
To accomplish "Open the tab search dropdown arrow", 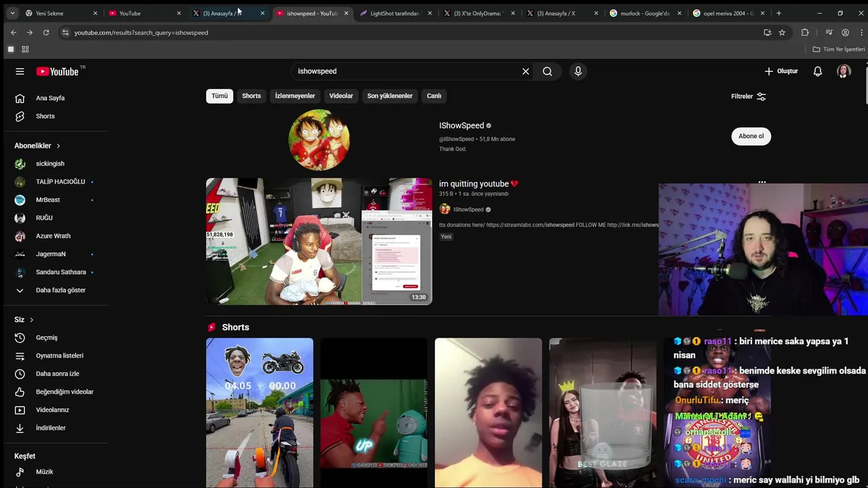I will pyautogui.click(x=12, y=13).
